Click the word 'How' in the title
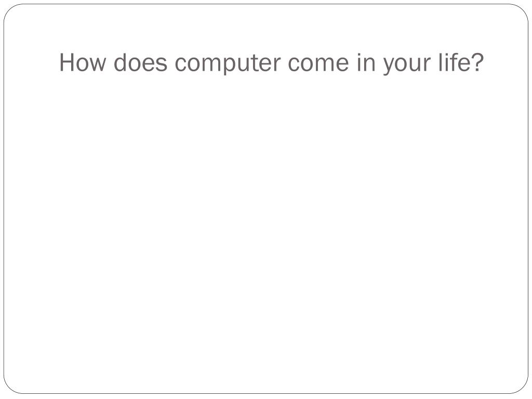The width and height of the screenshot is (532, 399). coord(83,63)
